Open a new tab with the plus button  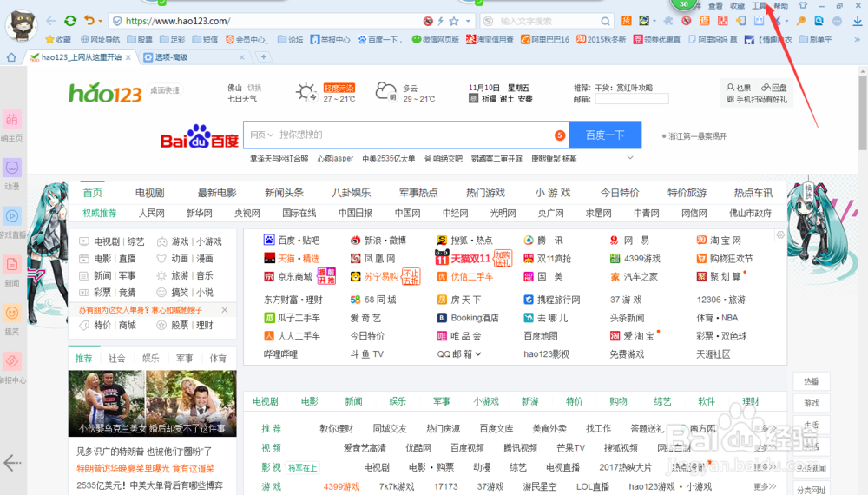(x=264, y=57)
